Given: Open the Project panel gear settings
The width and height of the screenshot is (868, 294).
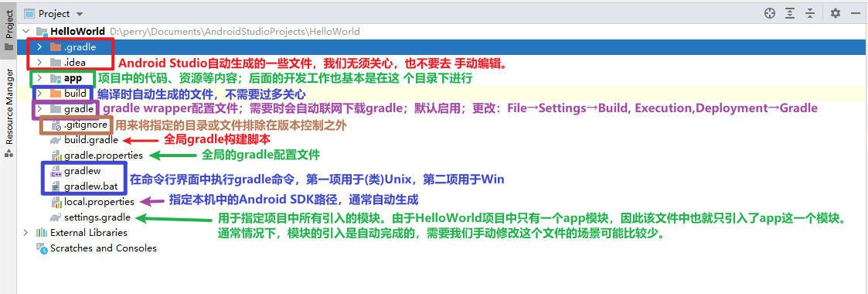Looking at the screenshot, I should (x=836, y=14).
